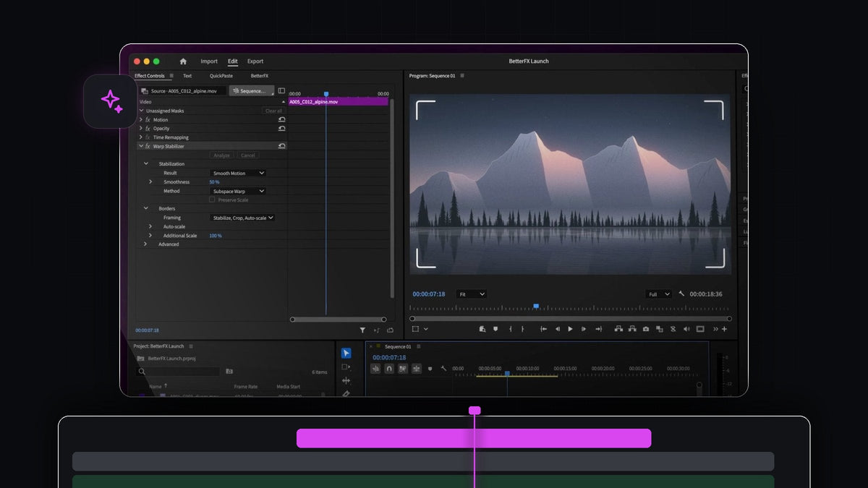Click the Analyze button
Image resolution: width=868 pixels, height=488 pixels.
click(222, 155)
